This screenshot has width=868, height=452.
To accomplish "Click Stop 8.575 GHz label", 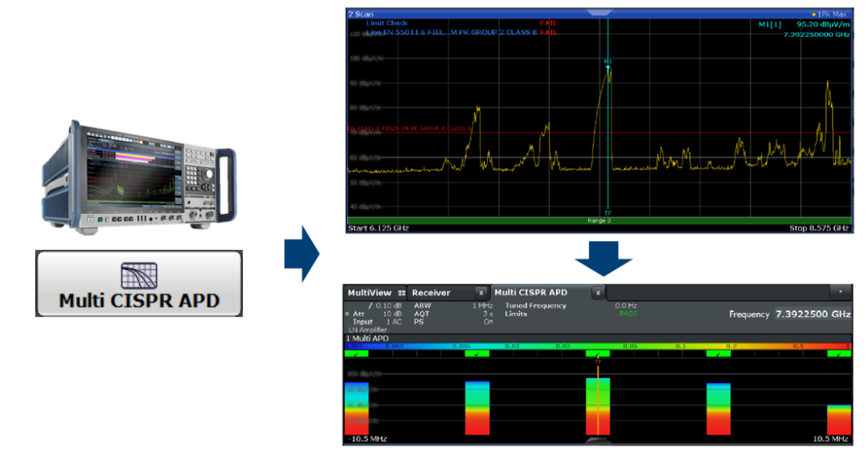I will point(819,228).
